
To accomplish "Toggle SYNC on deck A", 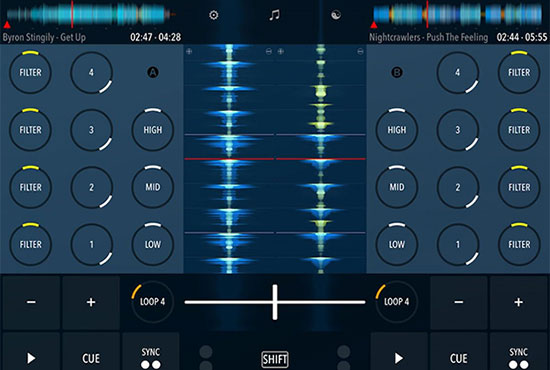I will [151, 352].
